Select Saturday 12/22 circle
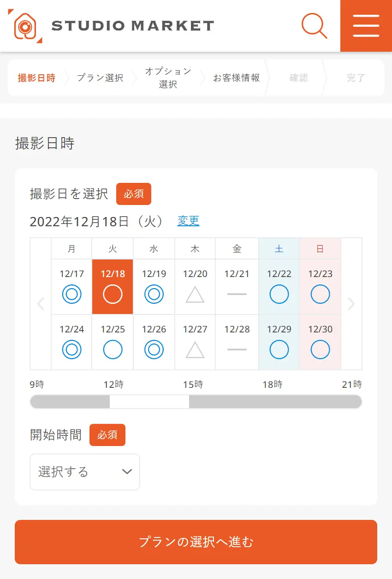392x579 pixels. pyautogui.click(x=279, y=287)
